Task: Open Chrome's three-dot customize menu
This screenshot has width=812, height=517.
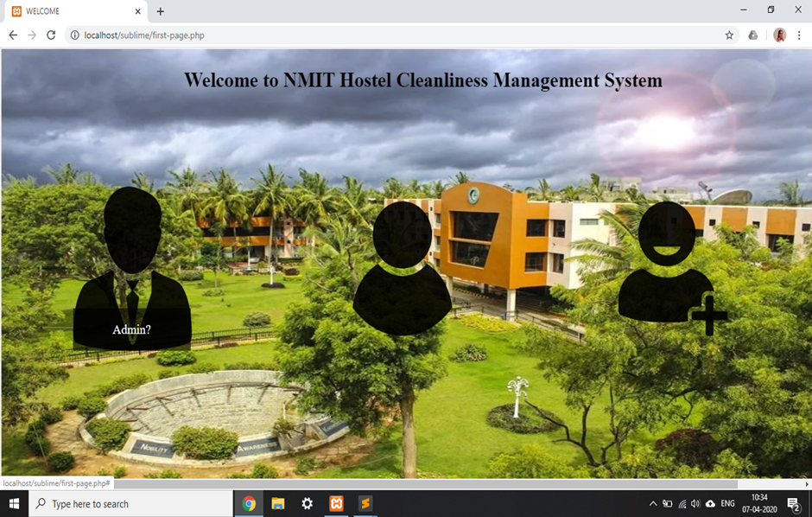Action: tap(799, 35)
